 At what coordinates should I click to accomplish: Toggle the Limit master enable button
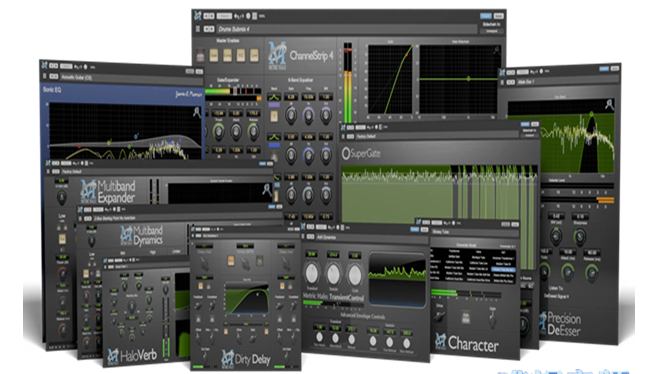[x=254, y=55]
